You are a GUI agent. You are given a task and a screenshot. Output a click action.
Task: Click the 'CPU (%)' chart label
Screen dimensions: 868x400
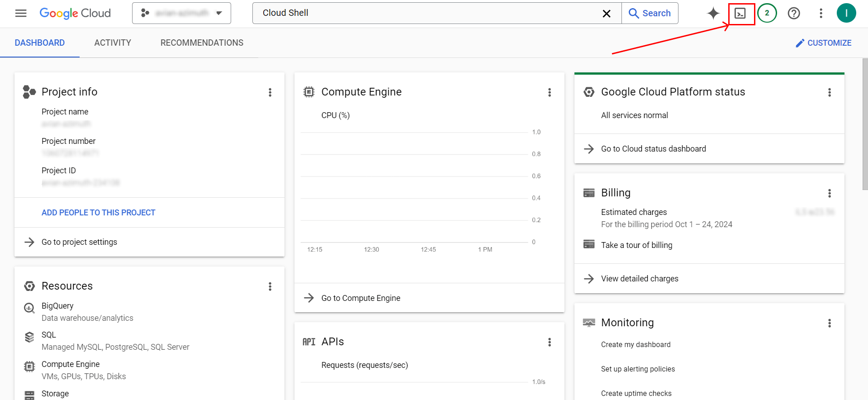click(x=335, y=115)
